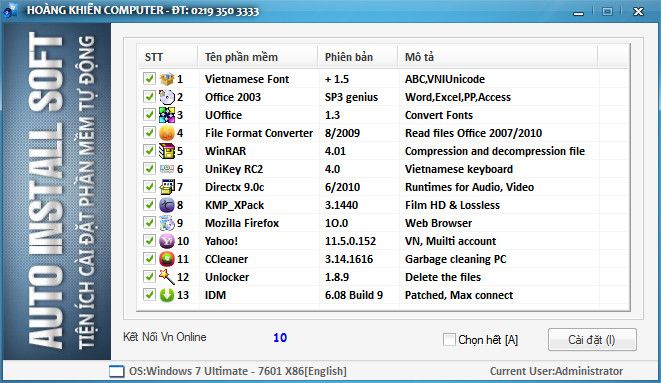Select the 'KMP_XPack' name cell
This screenshot has width=661, height=383.
coord(234,205)
